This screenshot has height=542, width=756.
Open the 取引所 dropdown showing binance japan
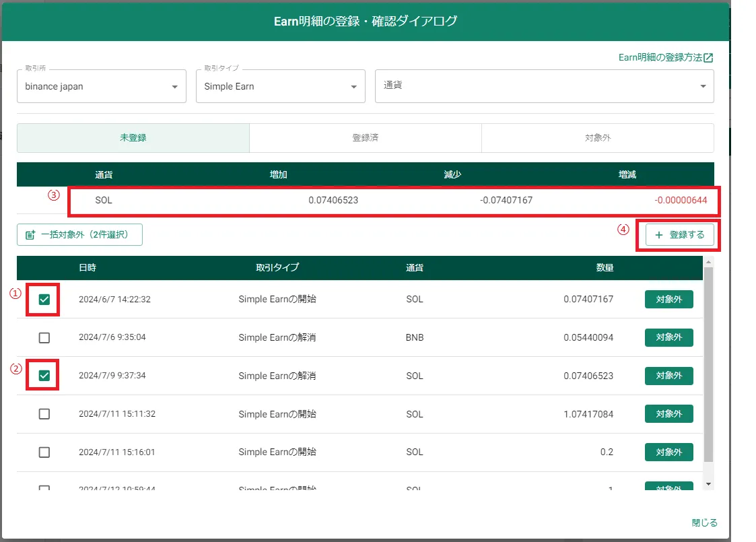[x=101, y=86]
